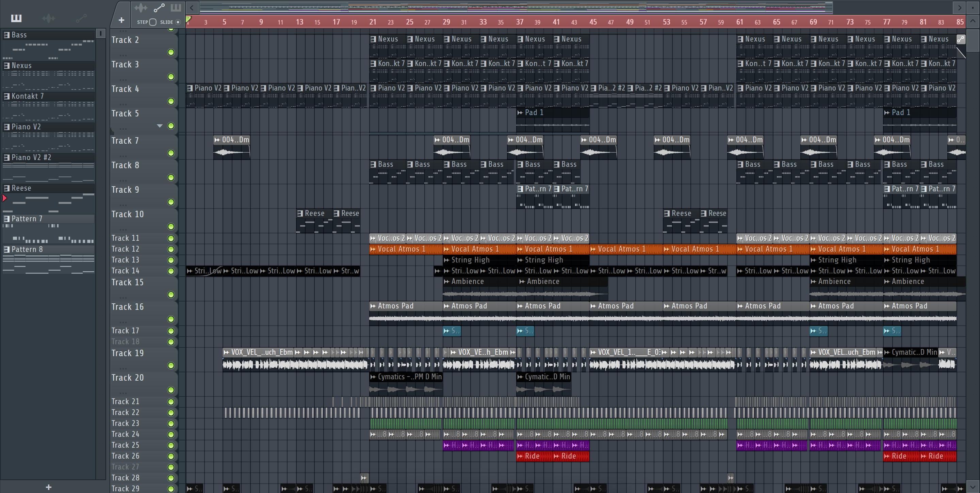Click the plus button beside STEP

[x=121, y=20]
